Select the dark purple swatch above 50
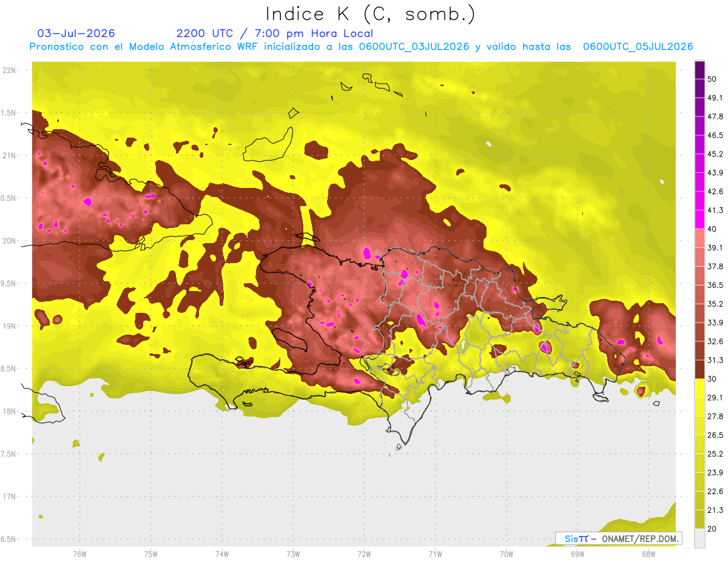The width and height of the screenshot is (728, 562). click(x=699, y=70)
